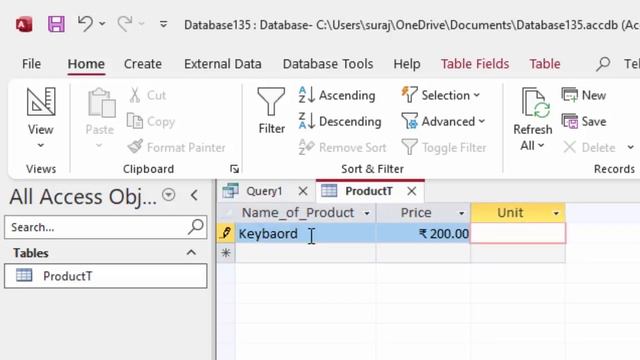Sort records Ascending

[x=337, y=95]
